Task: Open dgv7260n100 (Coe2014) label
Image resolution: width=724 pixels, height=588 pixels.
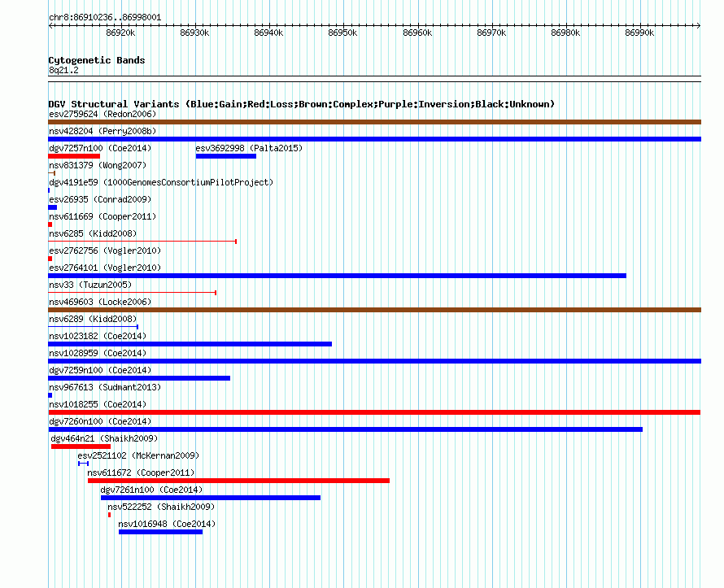Action: 100,421
